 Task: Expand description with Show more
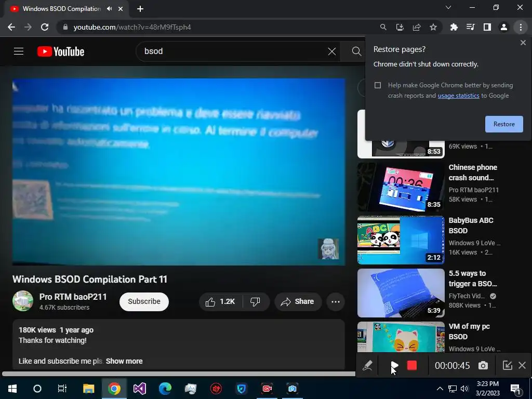coord(124,362)
